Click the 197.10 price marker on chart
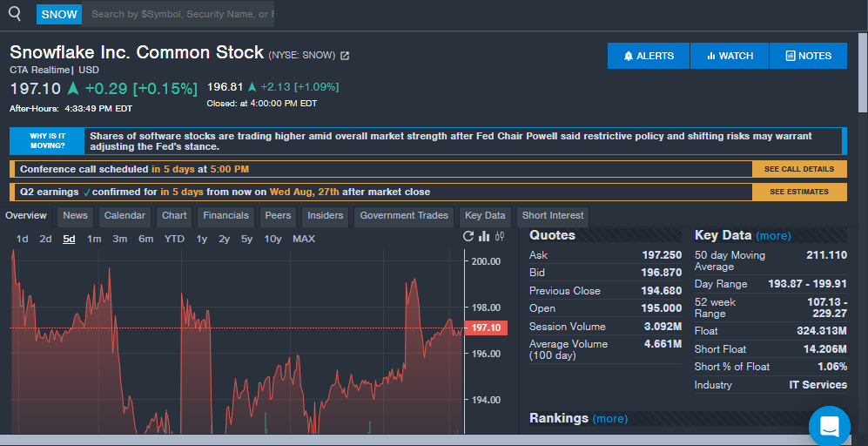 486,328
